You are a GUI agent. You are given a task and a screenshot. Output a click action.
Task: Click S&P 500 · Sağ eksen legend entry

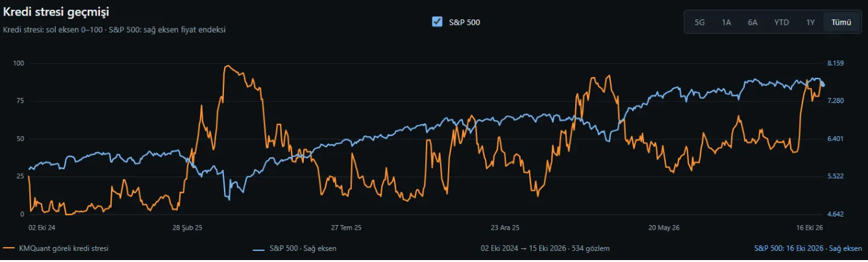294,248
